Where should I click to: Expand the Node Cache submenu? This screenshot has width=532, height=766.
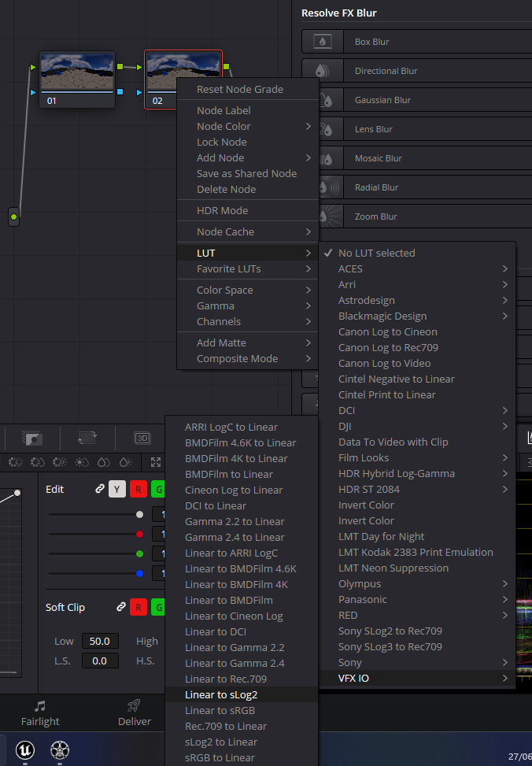[248, 231]
